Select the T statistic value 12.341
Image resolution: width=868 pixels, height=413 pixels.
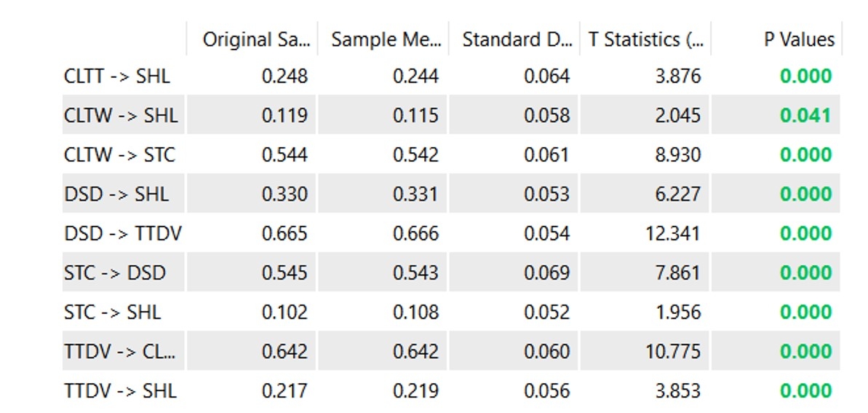[x=672, y=233]
